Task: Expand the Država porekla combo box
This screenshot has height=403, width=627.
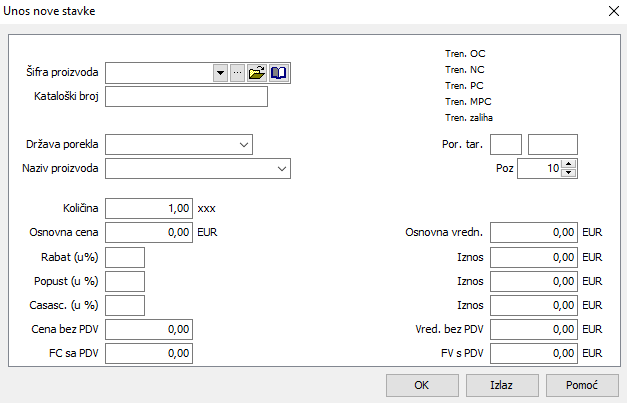Action: 244,145
